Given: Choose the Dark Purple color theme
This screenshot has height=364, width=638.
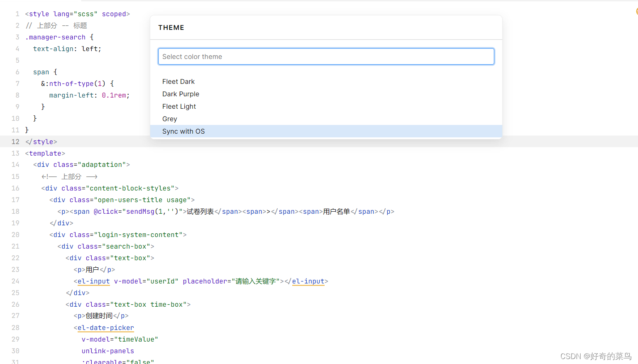Looking at the screenshot, I should [181, 94].
